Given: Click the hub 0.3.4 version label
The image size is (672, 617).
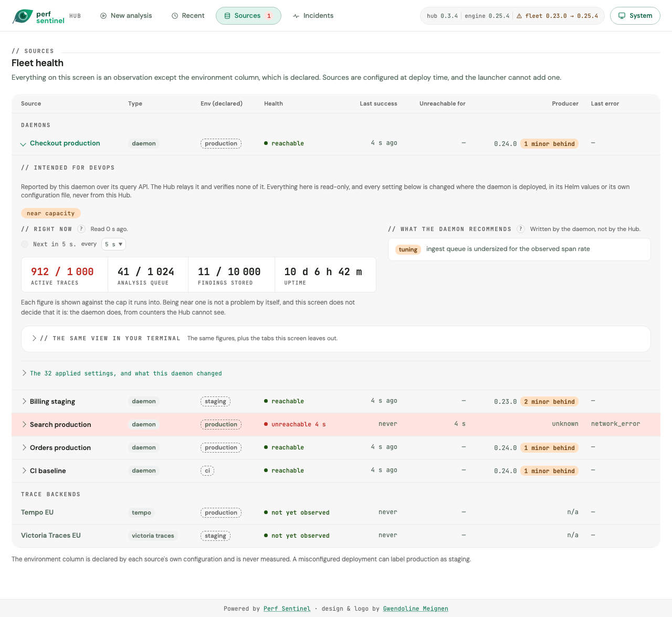Looking at the screenshot, I should tap(442, 16).
